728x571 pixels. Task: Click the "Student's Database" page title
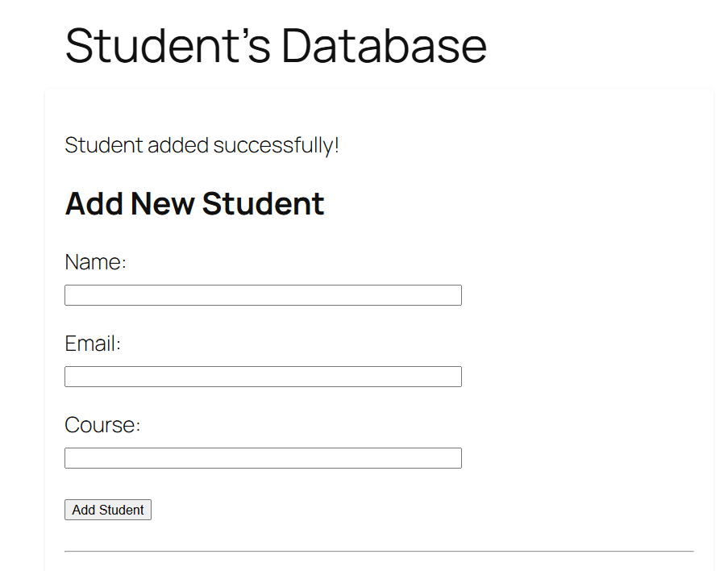tap(276, 46)
